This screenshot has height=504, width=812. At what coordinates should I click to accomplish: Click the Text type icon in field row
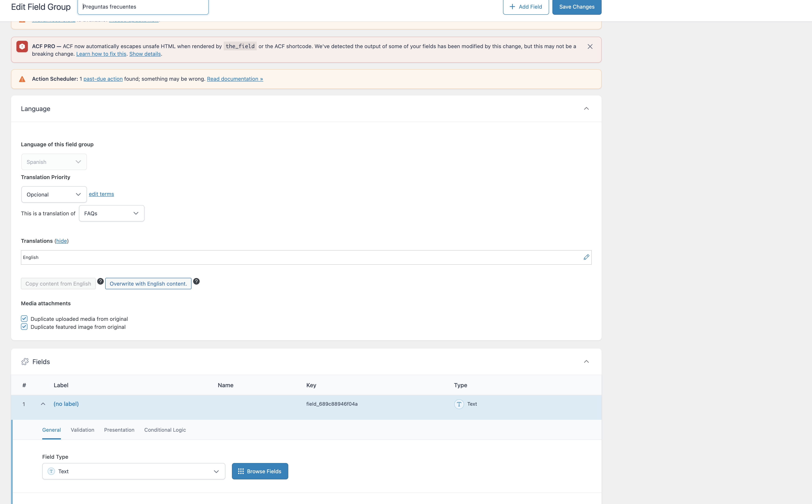click(459, 404)
